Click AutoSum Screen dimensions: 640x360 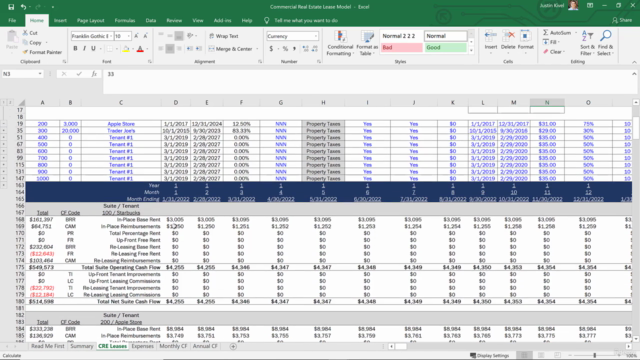click(556, 33)
